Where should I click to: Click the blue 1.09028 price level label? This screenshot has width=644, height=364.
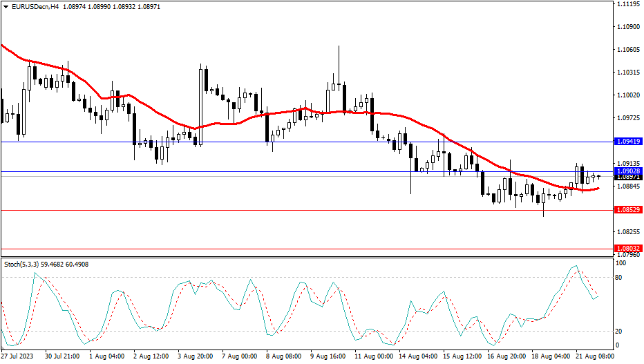click(628, 171)
